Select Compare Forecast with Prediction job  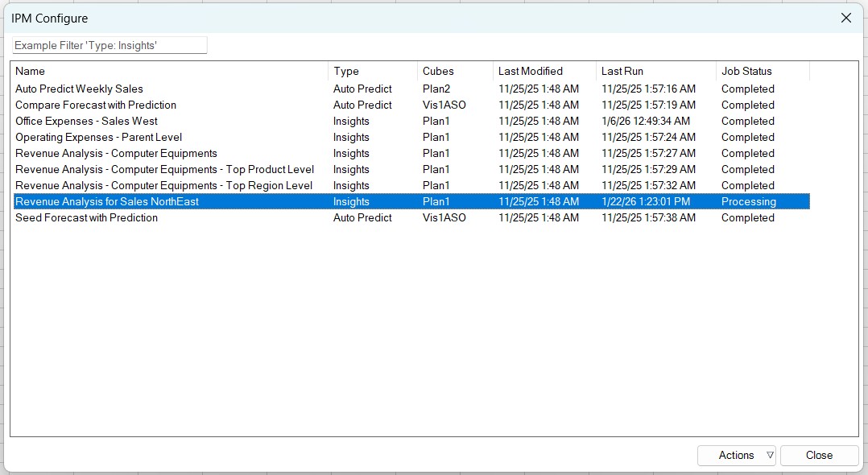click(x=412, y=105)
